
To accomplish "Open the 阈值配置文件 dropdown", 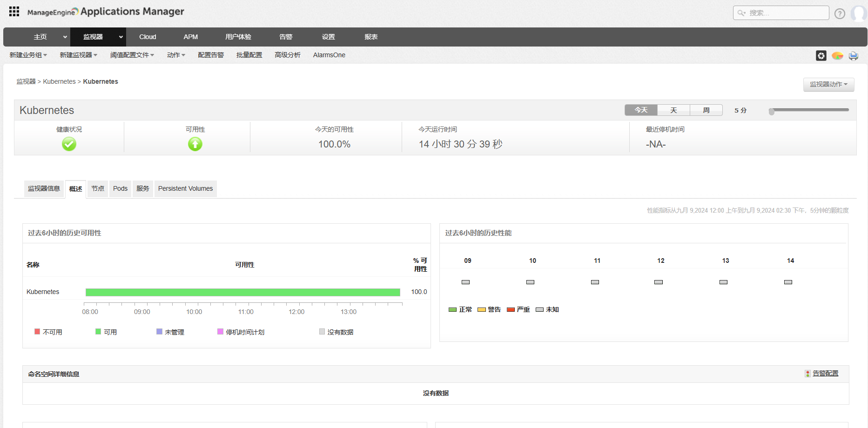I will (132, 55).
